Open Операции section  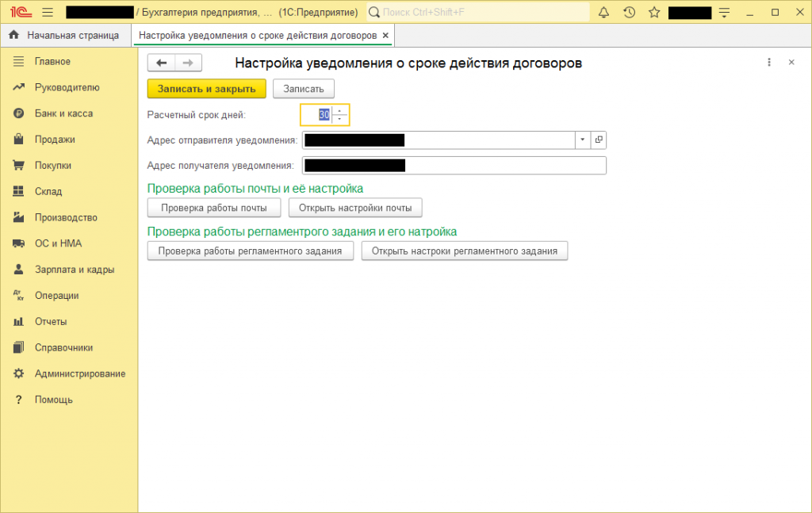56,296
